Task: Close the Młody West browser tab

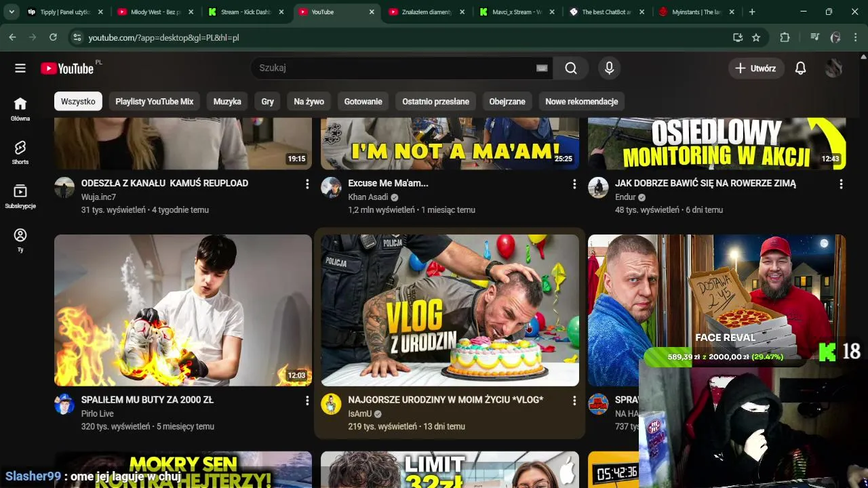Action: pyautogui.click(x=191, y=12)
